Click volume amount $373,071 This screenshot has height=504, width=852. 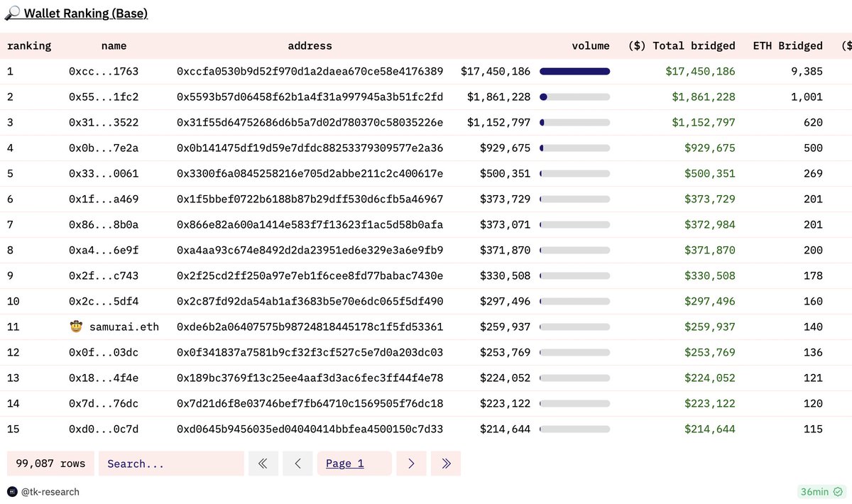click(x=505, y=224)
